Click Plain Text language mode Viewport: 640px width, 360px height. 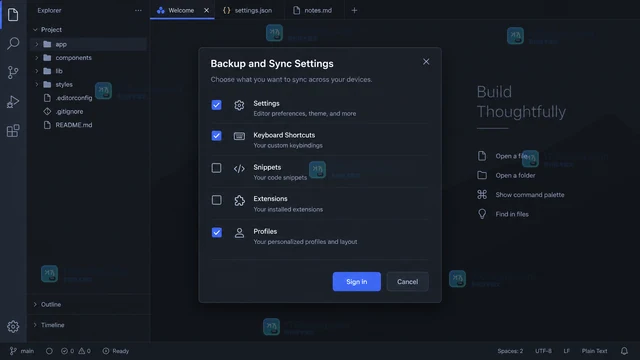(x=594, y=351)
